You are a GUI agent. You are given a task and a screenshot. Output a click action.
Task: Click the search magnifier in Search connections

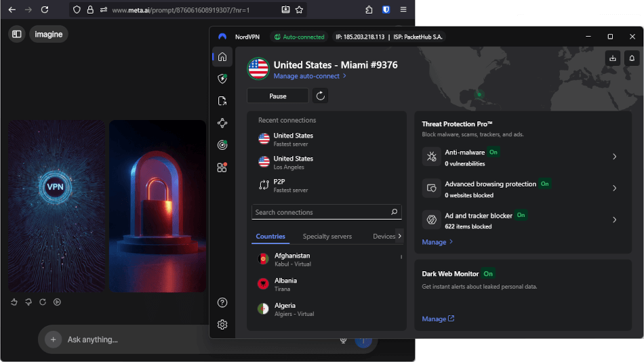395,212
